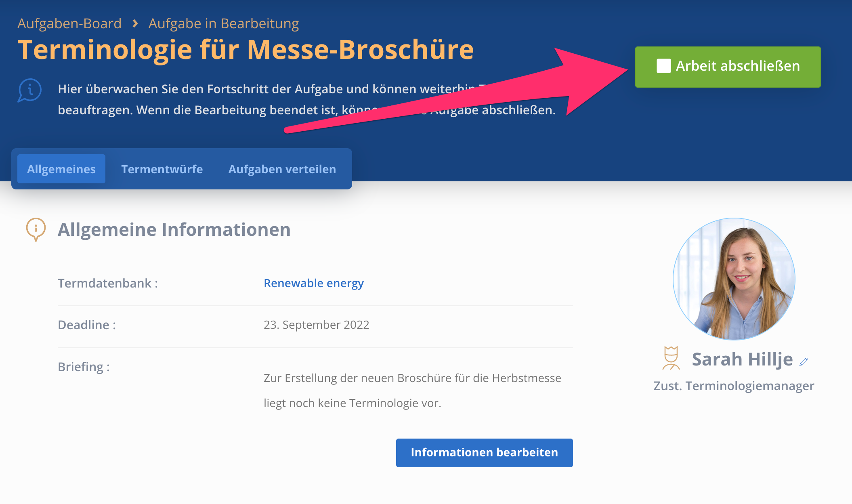Click the breadcrumb chevron separator
This screenshot has height=504, width=852.
point(135,24)
